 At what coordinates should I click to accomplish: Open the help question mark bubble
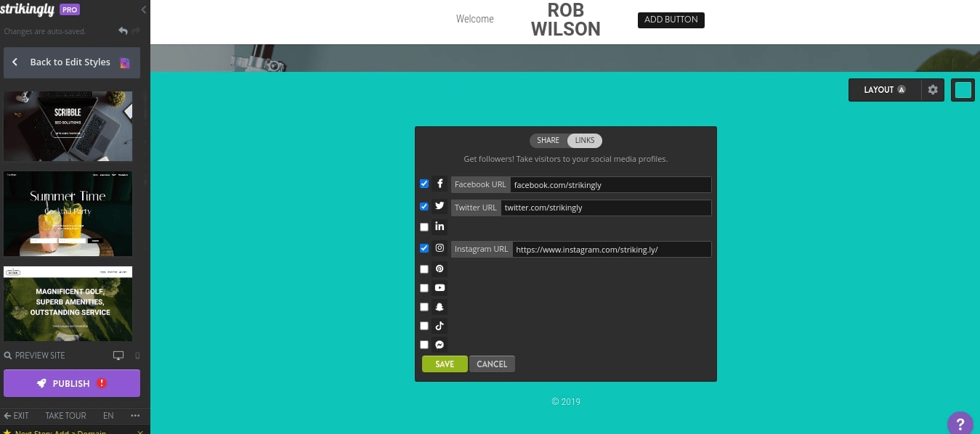[x=960, y=423]
